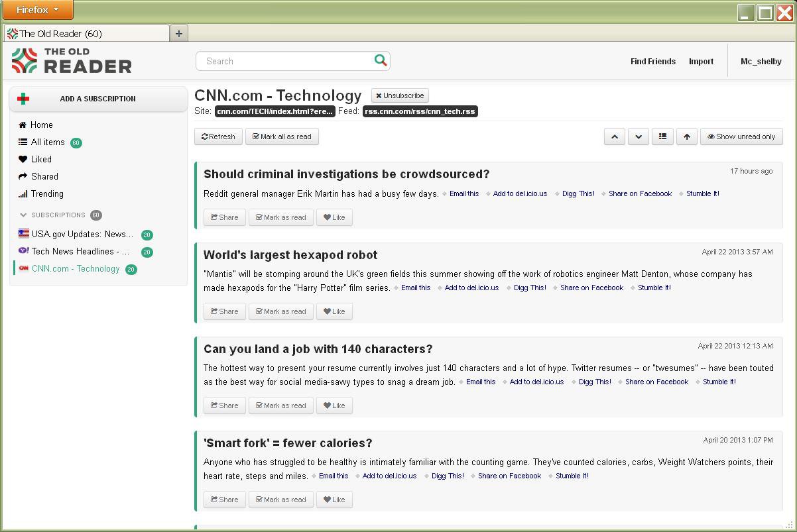Collapse the Subscriptions list
The width and height of the screenshot is (797, 532).
pyautogui.click(x=24, y=215)
